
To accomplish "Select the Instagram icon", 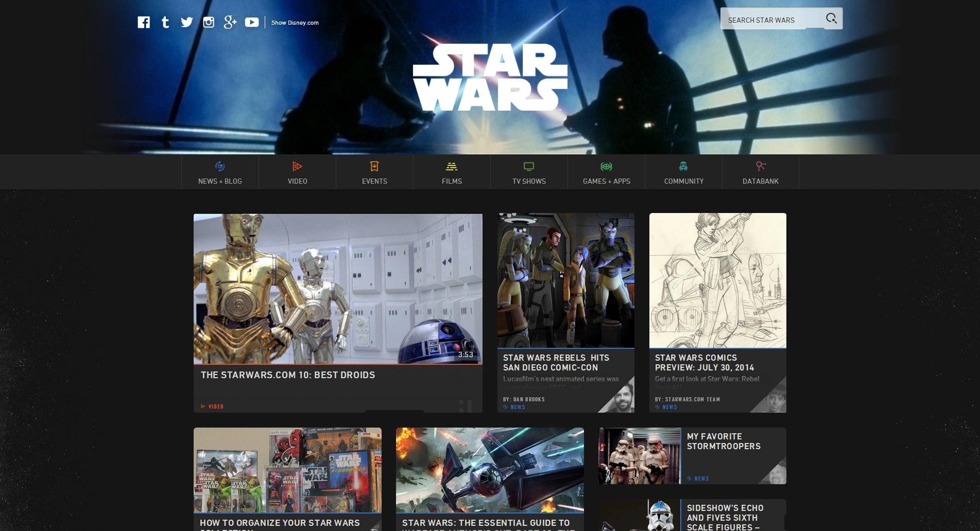I will click(x=208, y=22).
